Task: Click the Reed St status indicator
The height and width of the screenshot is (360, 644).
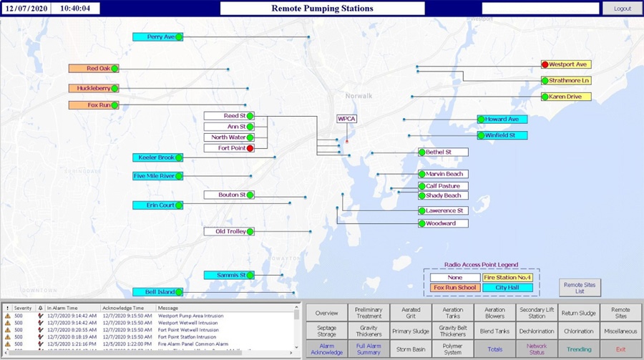Action: (x=250, y=116)
